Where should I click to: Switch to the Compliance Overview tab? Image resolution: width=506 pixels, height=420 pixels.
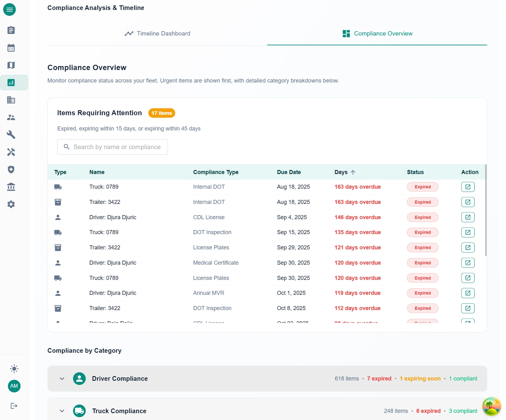click(377, 34)
